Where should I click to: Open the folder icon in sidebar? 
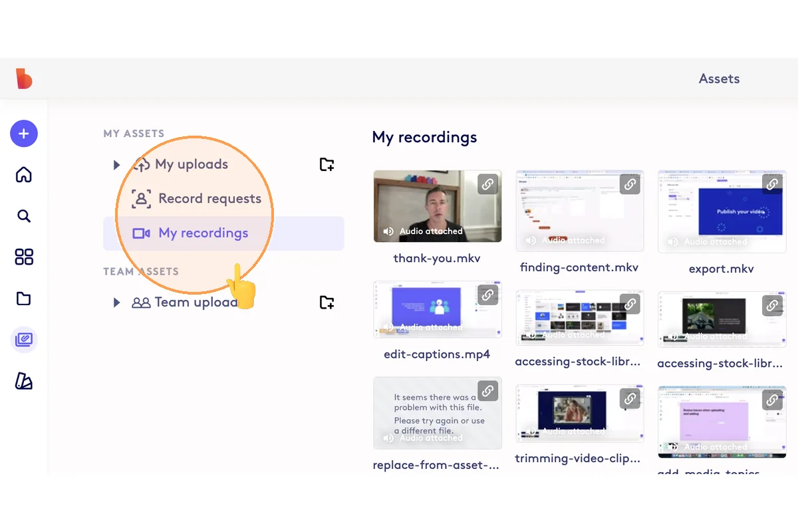tap(24, 299)
